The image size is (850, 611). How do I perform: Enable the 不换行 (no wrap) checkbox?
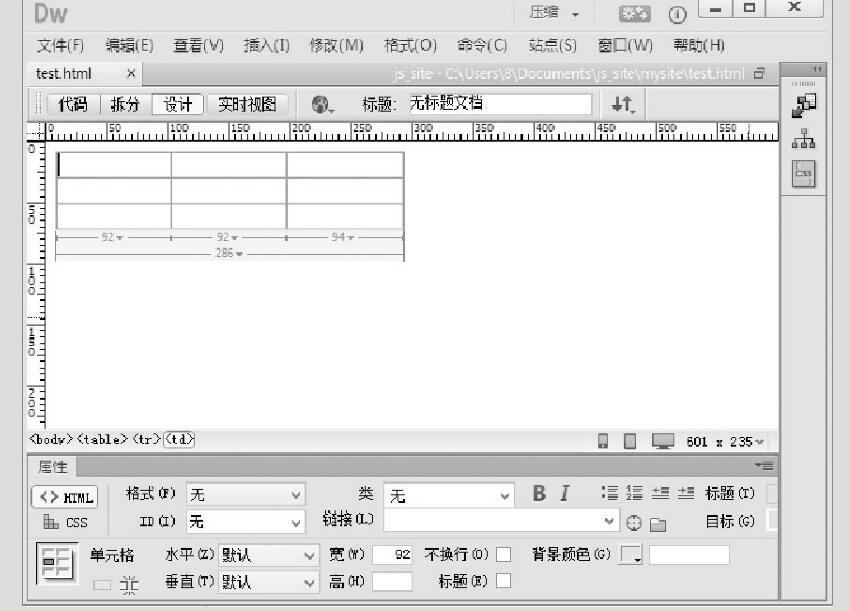pos(503,554)
